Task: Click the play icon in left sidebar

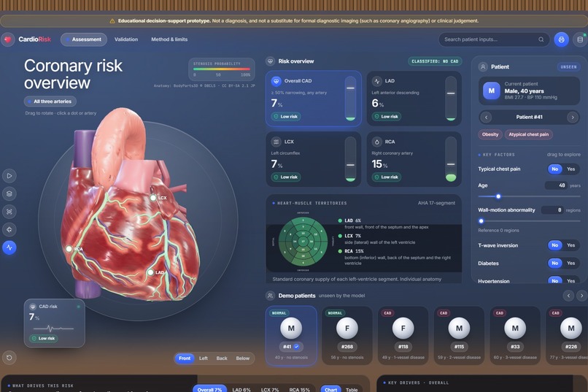Action: (9, 175)
